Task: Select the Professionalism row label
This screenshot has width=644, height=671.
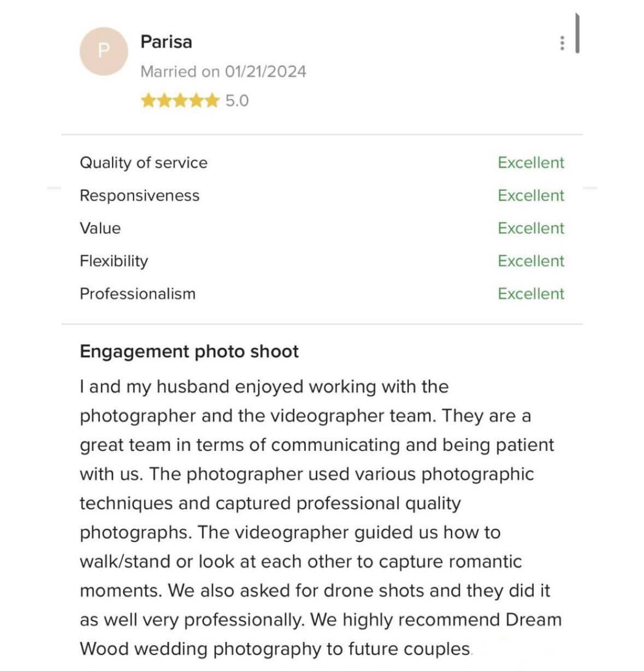Action: pyautogui.click(x=138, y=294)
